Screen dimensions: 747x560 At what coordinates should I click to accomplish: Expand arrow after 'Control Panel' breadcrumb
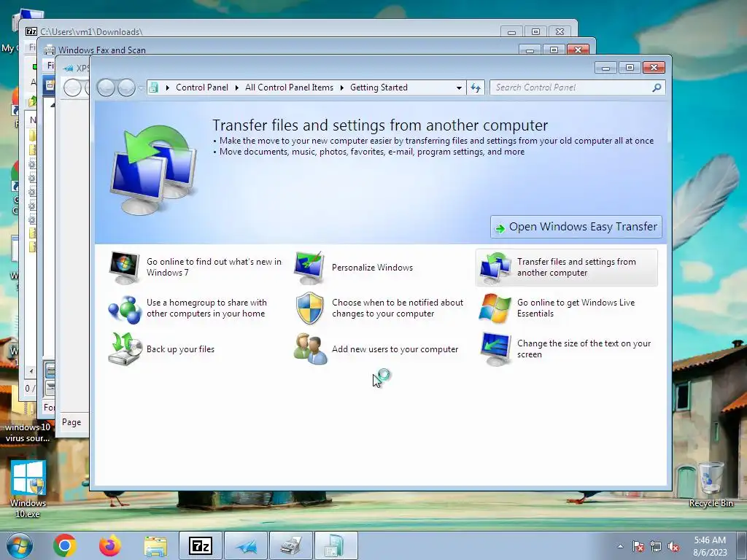tap(237, 87)
